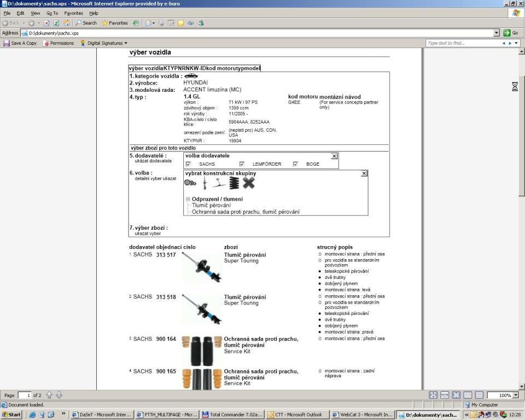The width and height of the screenshot is (525, 420).
Task: Open the View menu
Action: (35, 13)
